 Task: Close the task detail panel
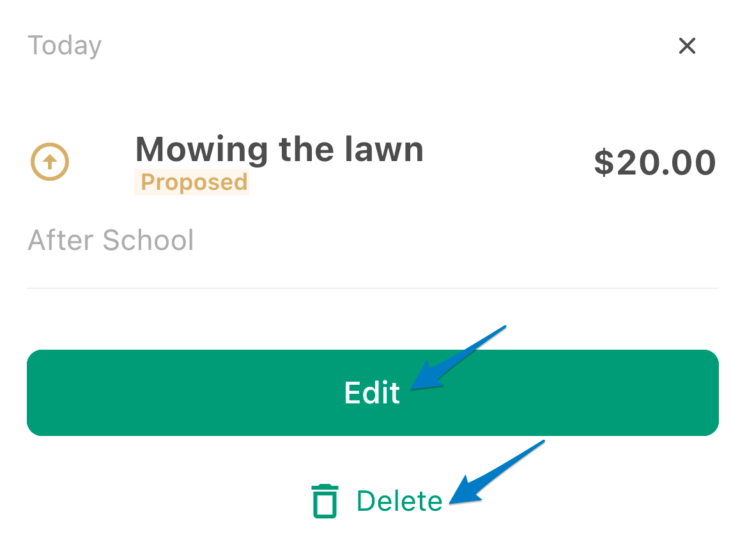tap(687, 46)
